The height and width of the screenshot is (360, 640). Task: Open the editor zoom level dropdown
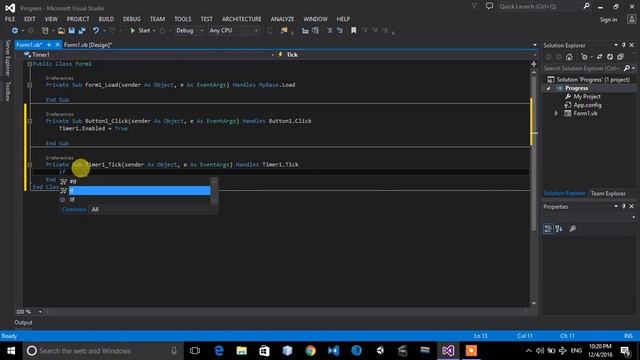point(40,312)
